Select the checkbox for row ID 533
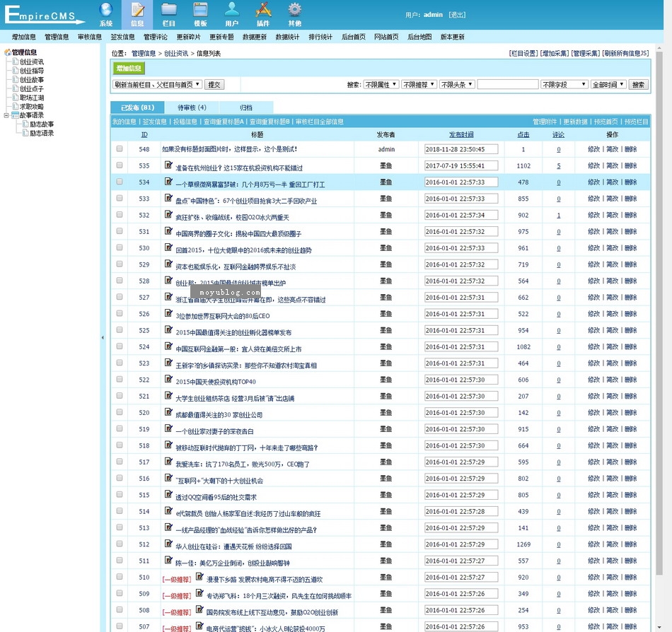 [120, 198]
